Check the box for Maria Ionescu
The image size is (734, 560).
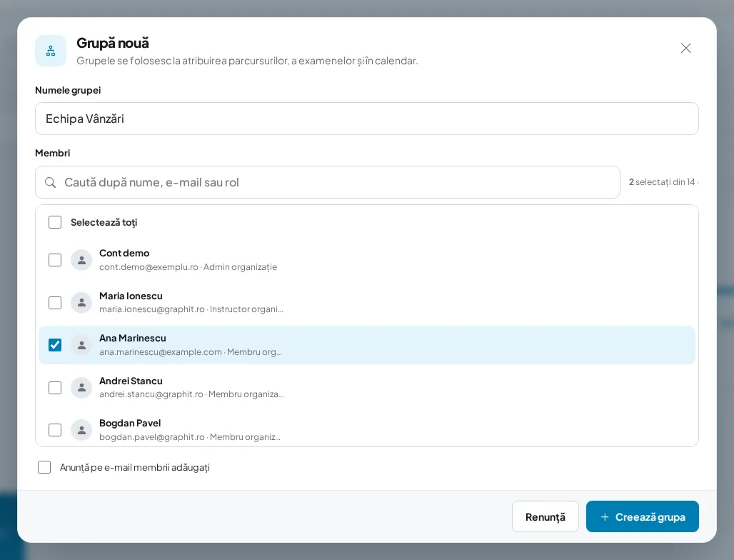coord(55,302)
